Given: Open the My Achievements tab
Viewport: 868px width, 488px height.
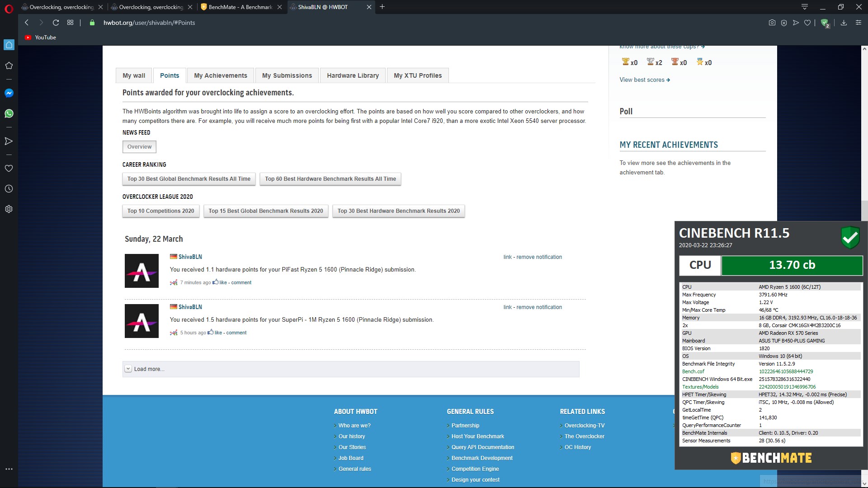Looking at the screenshot, I should pyautogui.click(x=221, y=75).
